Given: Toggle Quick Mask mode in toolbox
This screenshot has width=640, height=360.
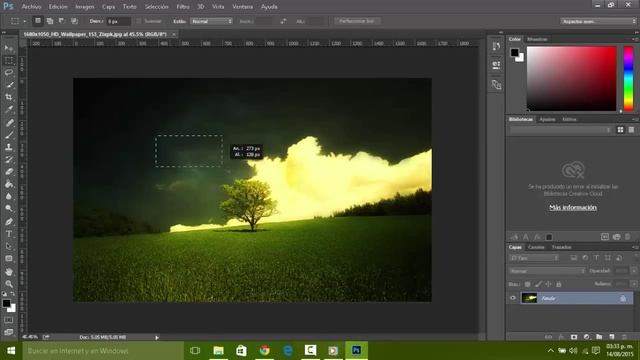Looking at the screenshot, I should coord(9,320).
